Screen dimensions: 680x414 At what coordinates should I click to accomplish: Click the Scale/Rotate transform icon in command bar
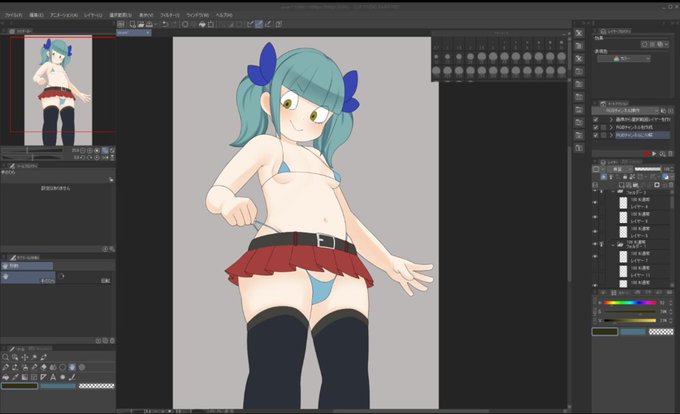pyautogui.click(x=211, y=24)
